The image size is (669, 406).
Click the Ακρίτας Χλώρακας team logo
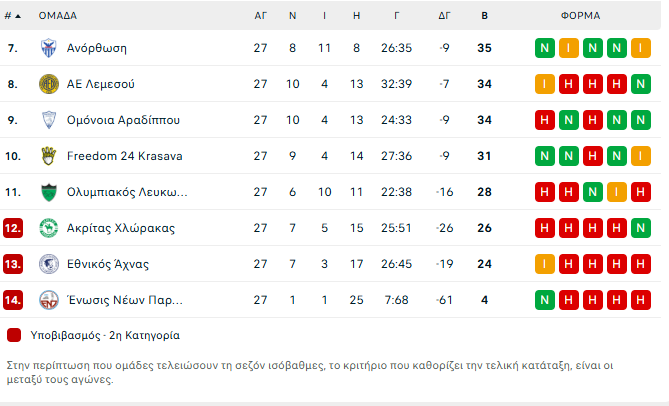48,228
